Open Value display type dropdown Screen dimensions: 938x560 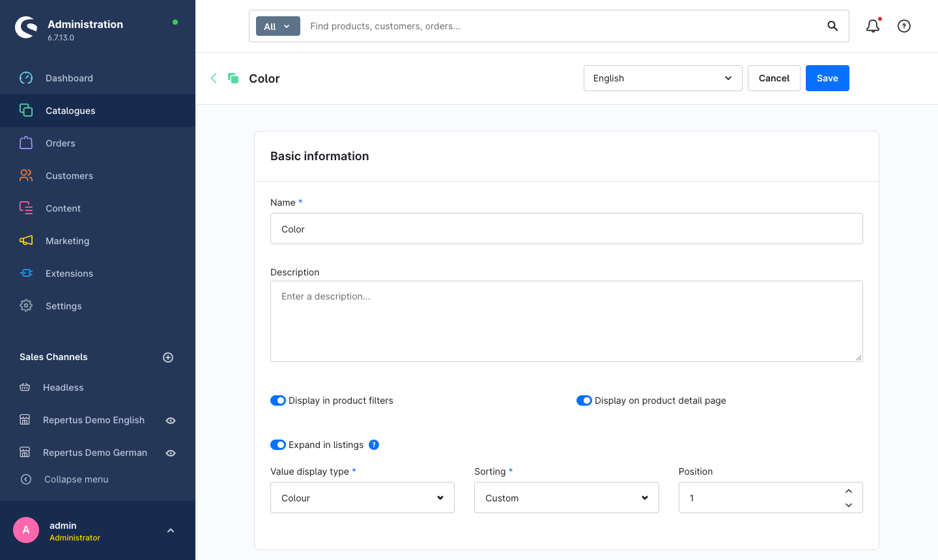362,497
